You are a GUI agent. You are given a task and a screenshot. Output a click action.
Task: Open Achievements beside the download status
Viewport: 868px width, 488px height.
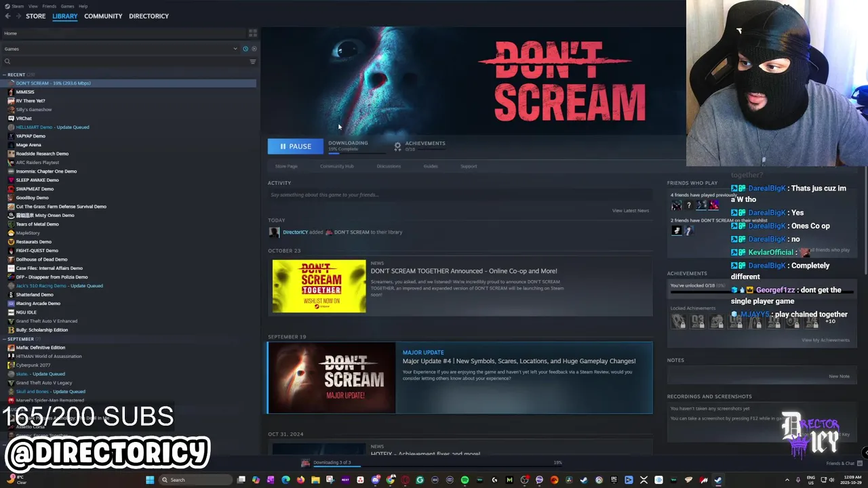pyautogui.click(x=420, y=146)
